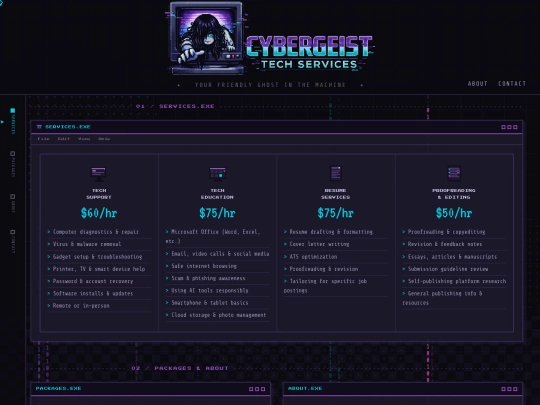Click the Resume Services document icon
This screenshot has height=405, width=540.
point(336,173)
